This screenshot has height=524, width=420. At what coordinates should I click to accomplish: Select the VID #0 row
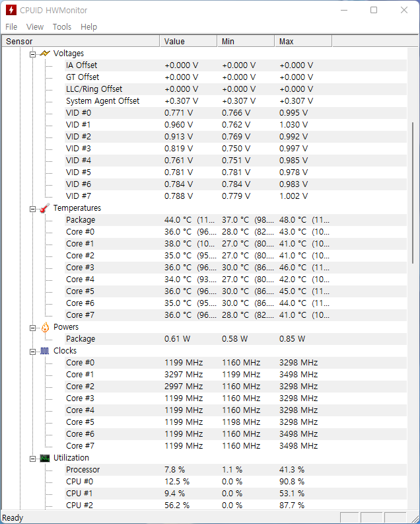point(236,113)
